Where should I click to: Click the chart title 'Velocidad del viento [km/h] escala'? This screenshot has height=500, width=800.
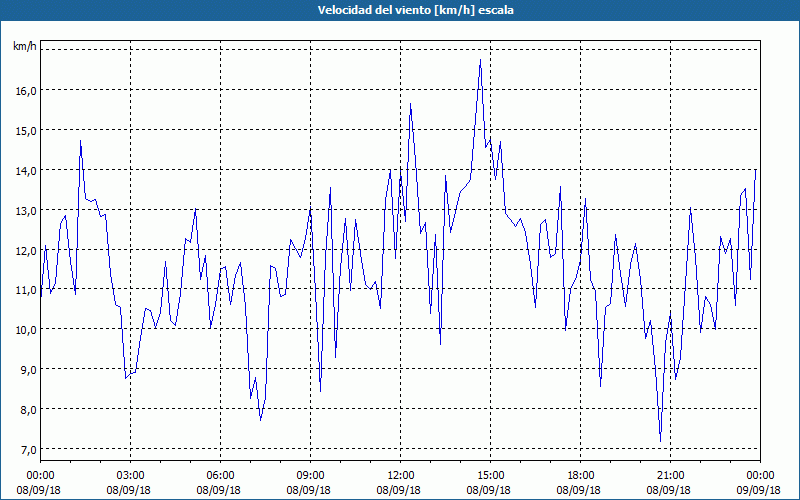click(x=415, y=10)
